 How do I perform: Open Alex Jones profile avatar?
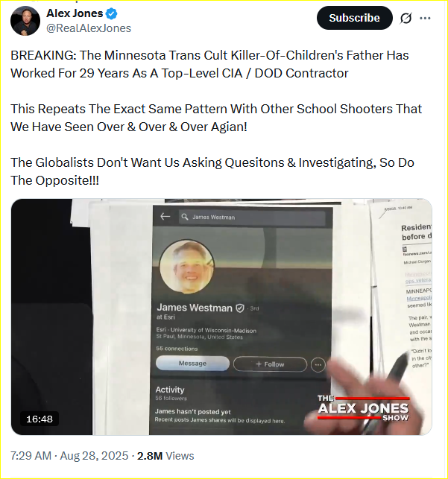[x=25, y=21]
